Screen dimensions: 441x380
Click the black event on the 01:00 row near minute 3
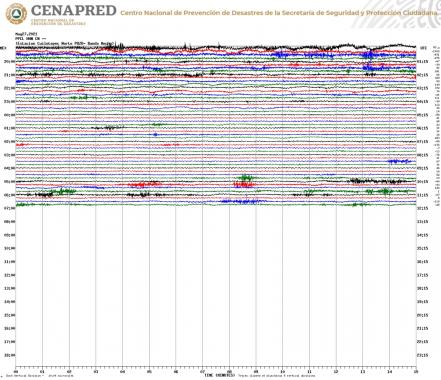108,127
